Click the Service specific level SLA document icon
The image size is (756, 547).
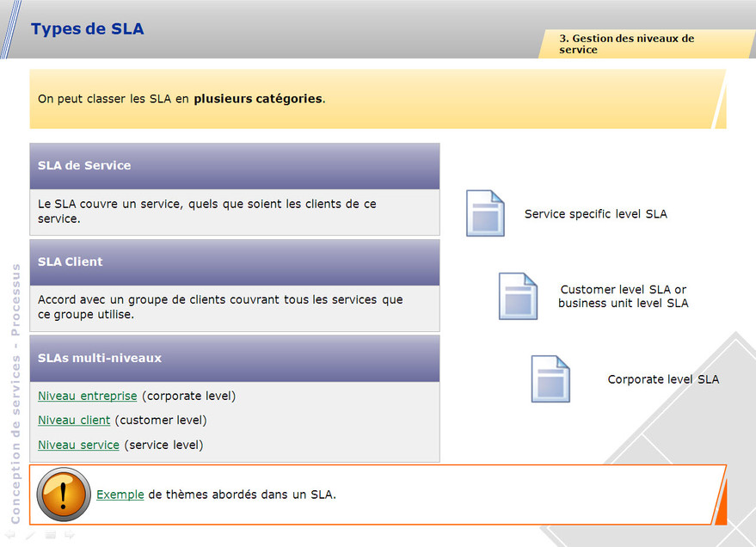[485, 213]
